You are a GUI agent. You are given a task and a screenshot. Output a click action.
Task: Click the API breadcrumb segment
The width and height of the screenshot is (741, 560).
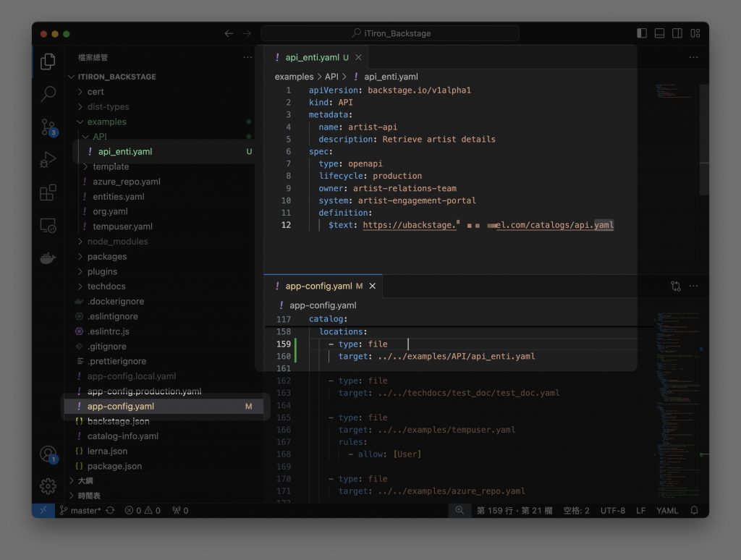coord(331,77)
